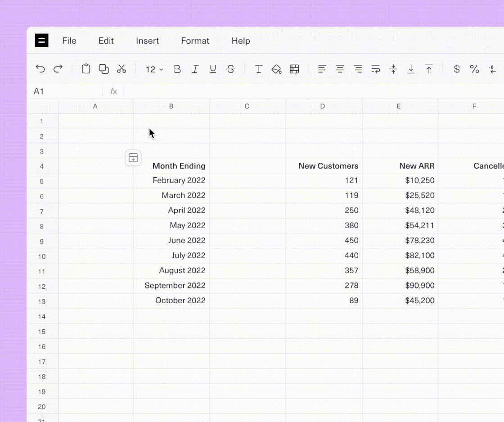Screen dimensions: 504x422
Task: Click the cell with value 89
Action: click(x=324, y=301)
